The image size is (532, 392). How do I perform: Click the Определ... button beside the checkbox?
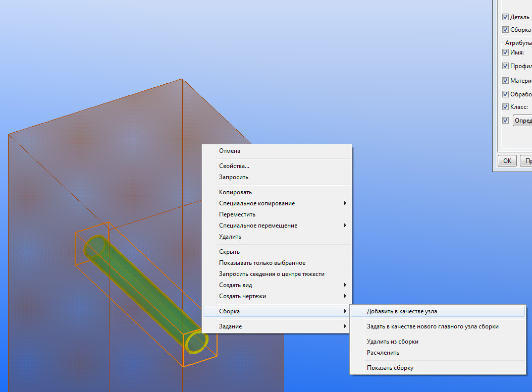522,121
